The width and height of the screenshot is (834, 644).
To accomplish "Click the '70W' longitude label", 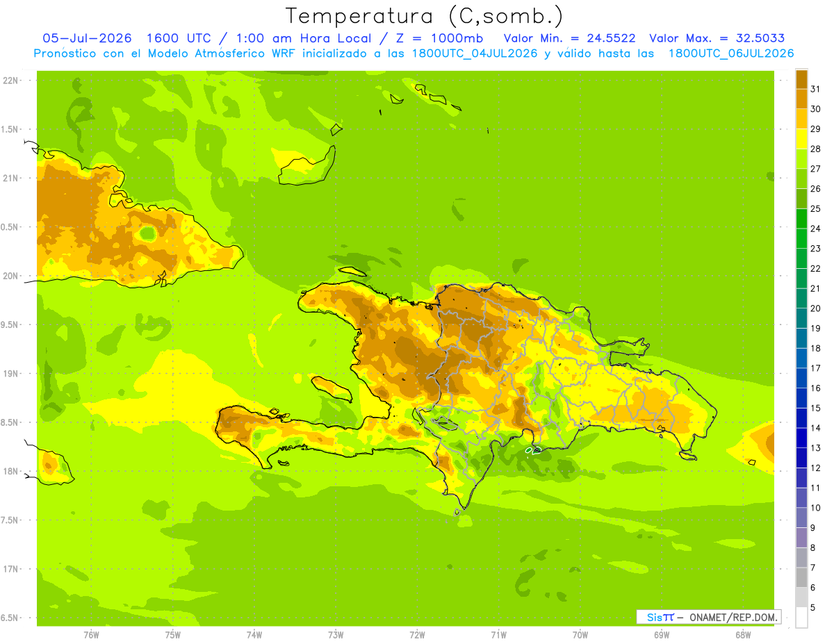I will pyautogui.click(x=580, y=634).
